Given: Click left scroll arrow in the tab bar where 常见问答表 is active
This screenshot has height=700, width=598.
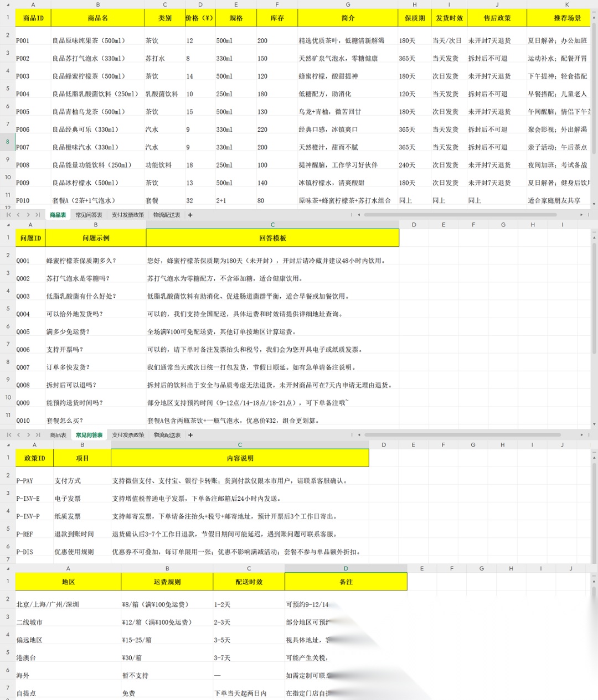Looking at the screenshot, I should point(359,435).
